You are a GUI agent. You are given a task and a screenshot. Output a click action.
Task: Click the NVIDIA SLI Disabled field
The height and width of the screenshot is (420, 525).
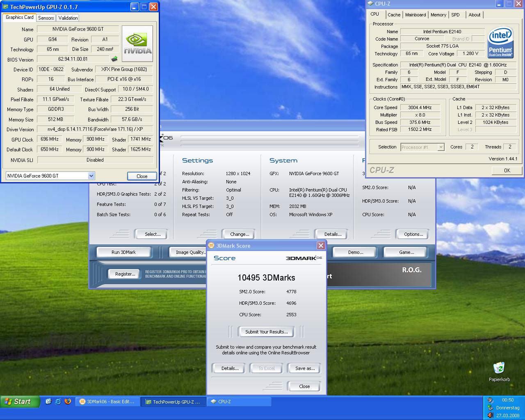pyautogui.click(x=95, y=160)
